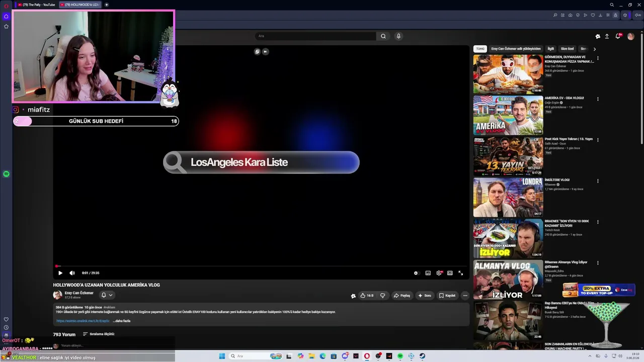Open options for 'Post Kick Yayın Tekrarı'
The image size is (644, 362).
tap(598, 140)
